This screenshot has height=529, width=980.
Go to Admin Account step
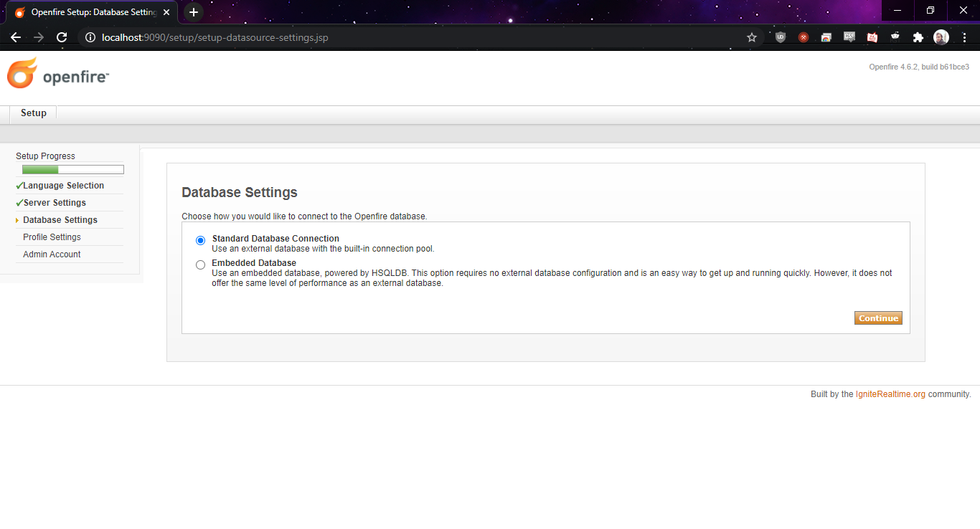pos(52,254)
